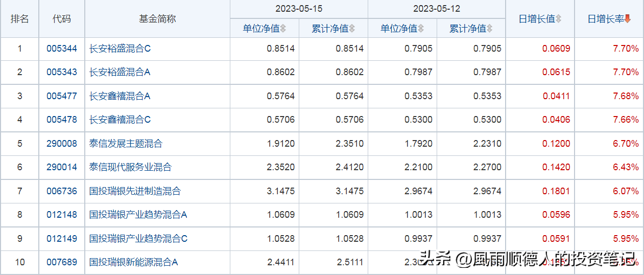Click 日增长值 column header label
Image resolution: width=644 pixels, height=275 pixels.
click(x=537, y=19)
